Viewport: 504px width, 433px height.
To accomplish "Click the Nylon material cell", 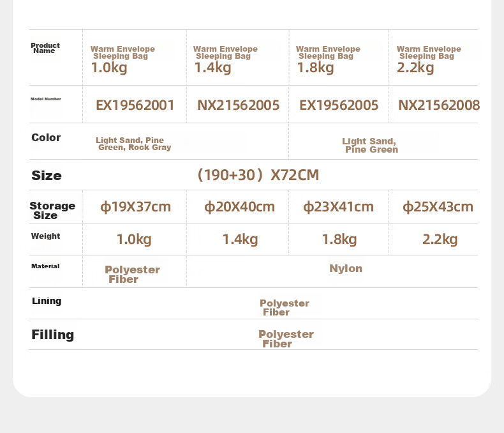I will 346,268.
